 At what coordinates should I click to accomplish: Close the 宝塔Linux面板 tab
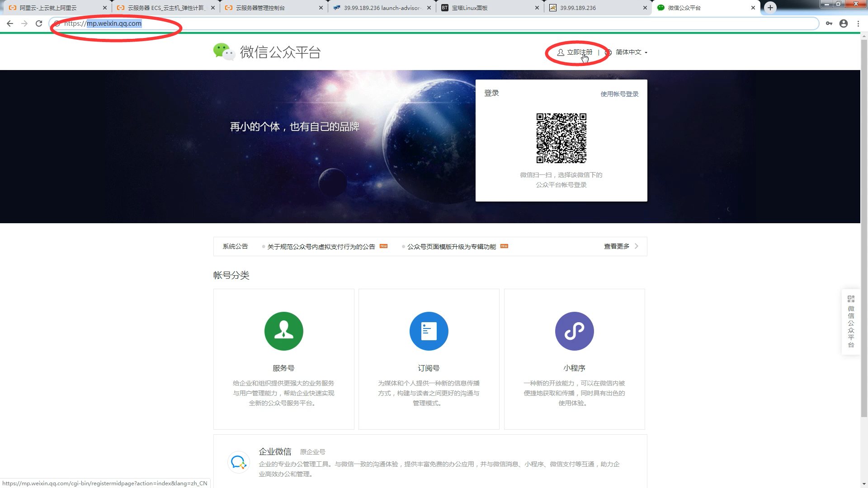[537, 8]
